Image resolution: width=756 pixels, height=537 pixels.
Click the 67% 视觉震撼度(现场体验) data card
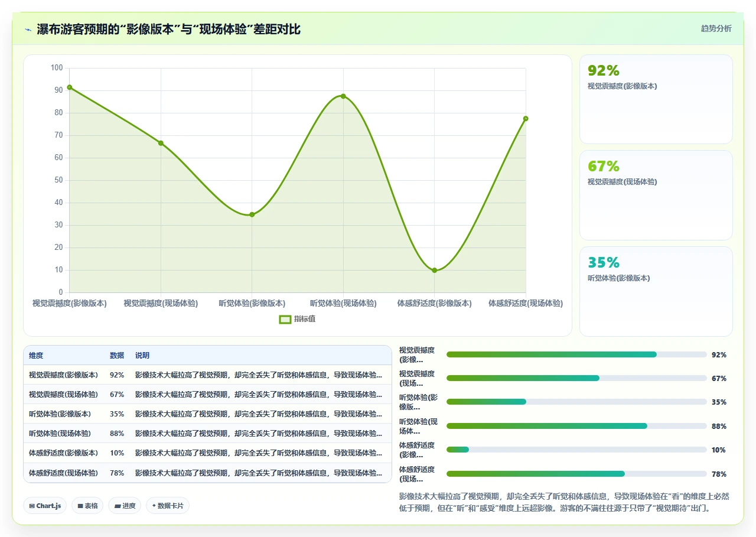(x=656, y=195)
